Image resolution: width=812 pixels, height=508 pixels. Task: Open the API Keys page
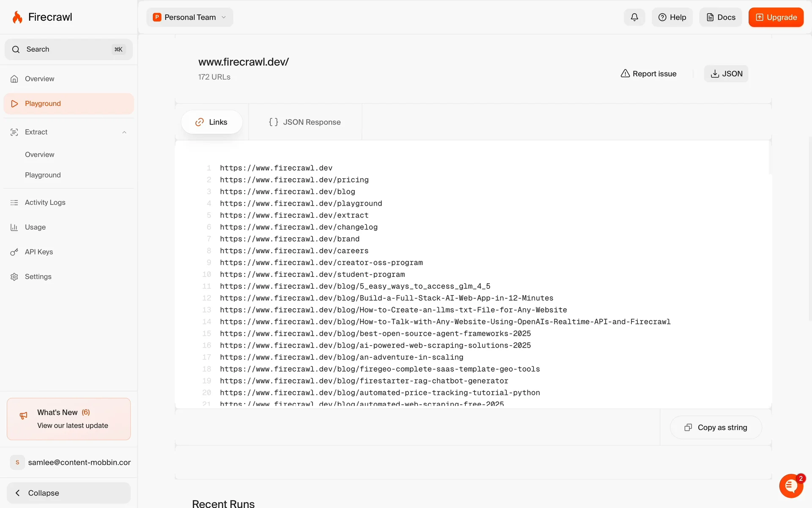coord(38,252)
